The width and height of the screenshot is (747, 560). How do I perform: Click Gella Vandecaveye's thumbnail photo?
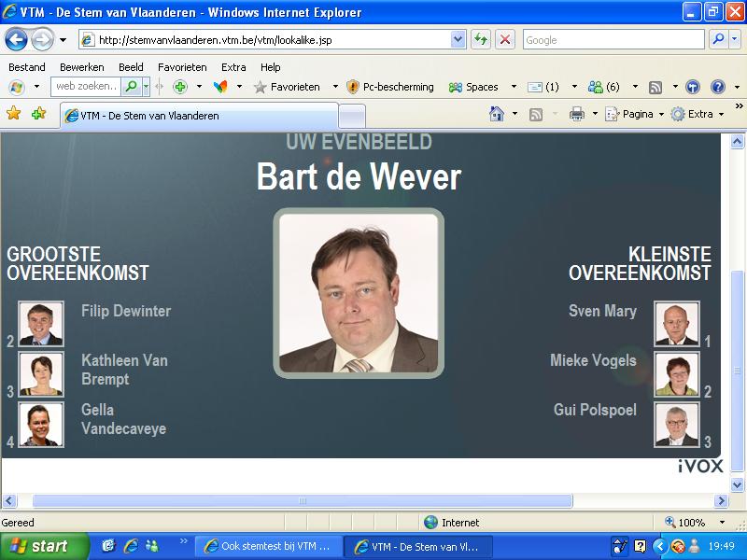41,425
